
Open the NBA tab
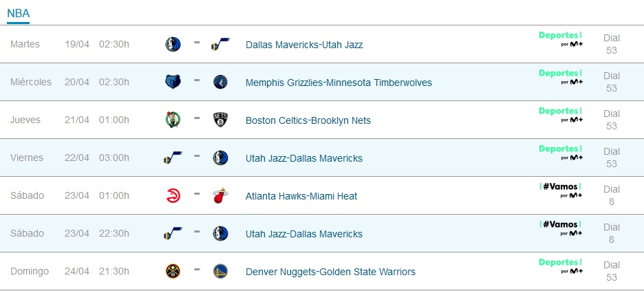coord(18,13)
